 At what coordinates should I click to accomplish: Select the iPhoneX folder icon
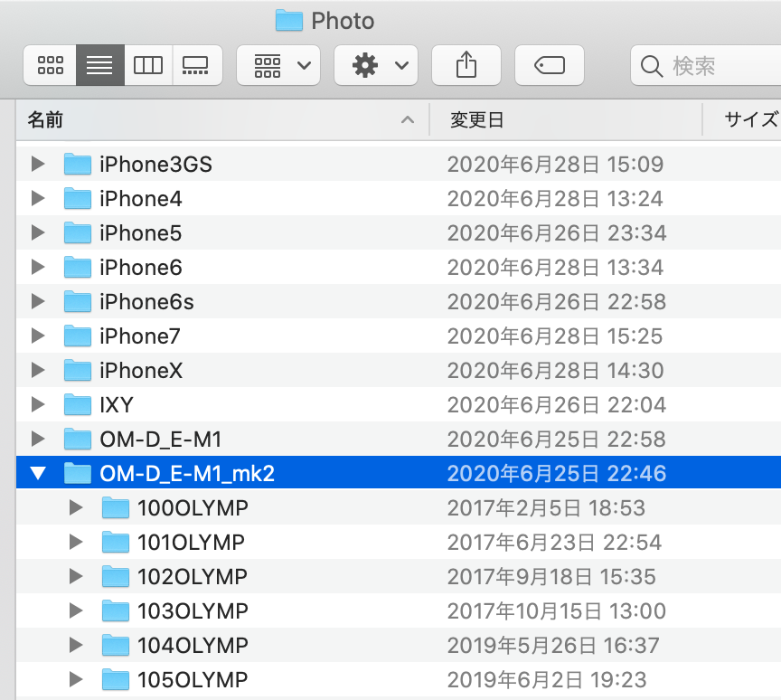[78, 370]
